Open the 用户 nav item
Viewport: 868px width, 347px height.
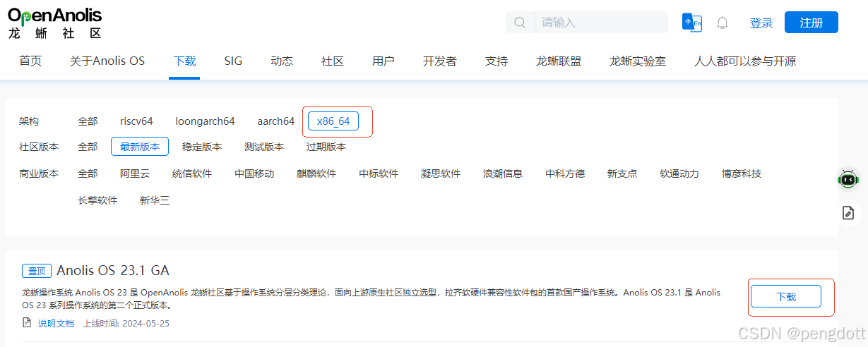384,61
